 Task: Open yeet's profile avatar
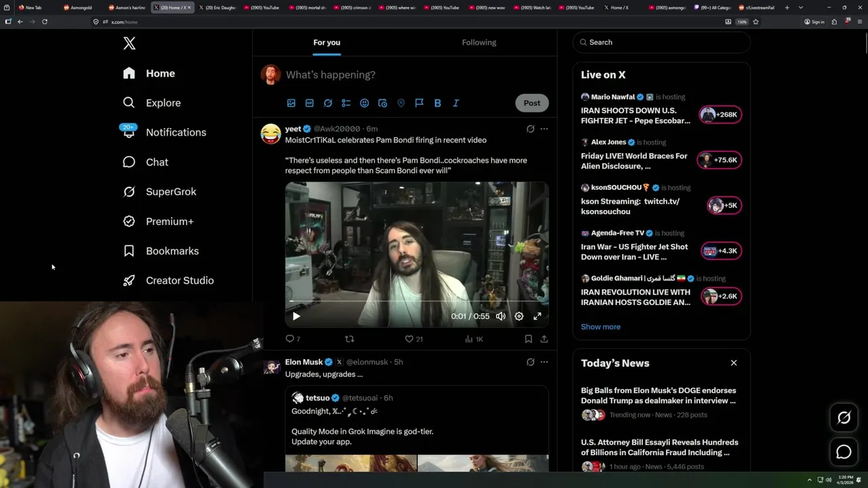click(271, 134)
